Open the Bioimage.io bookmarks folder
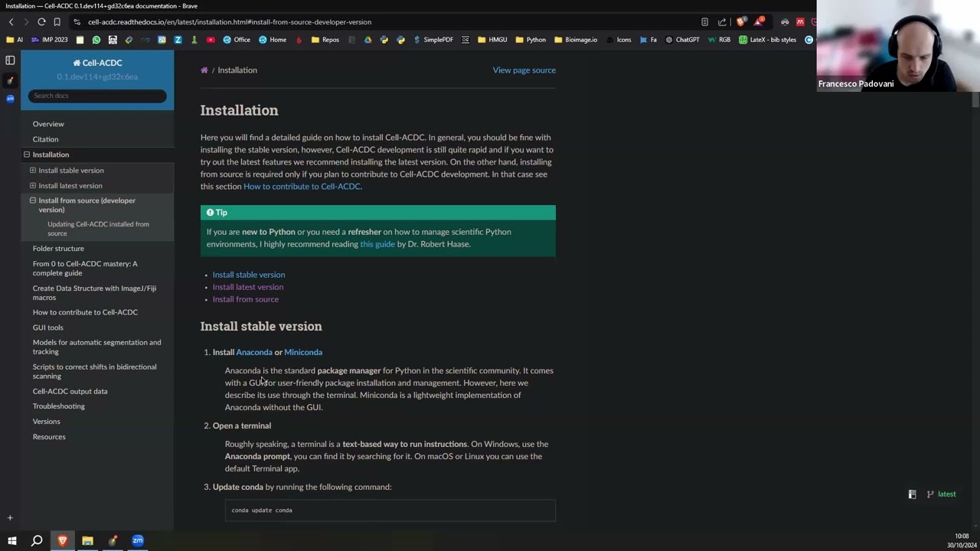The image size is (980, 551). click(x=576, y=40)
